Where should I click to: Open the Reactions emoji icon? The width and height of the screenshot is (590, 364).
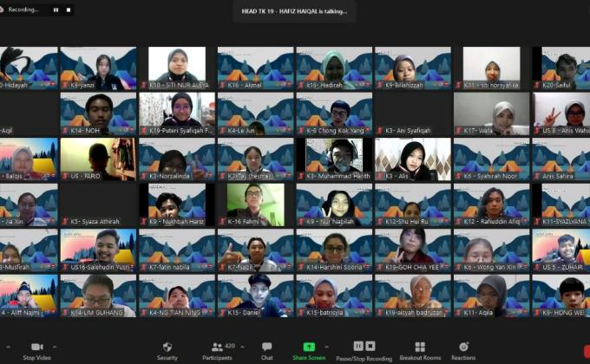pos(463,347)
